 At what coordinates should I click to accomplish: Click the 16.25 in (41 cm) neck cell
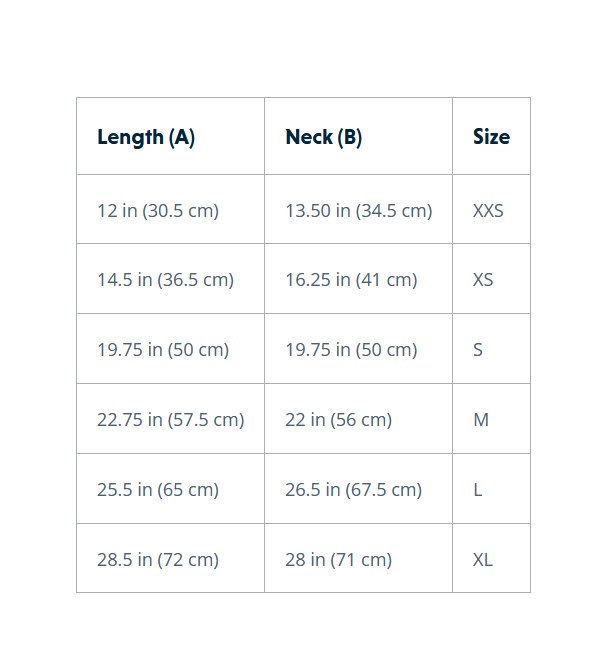coord(351,280)
